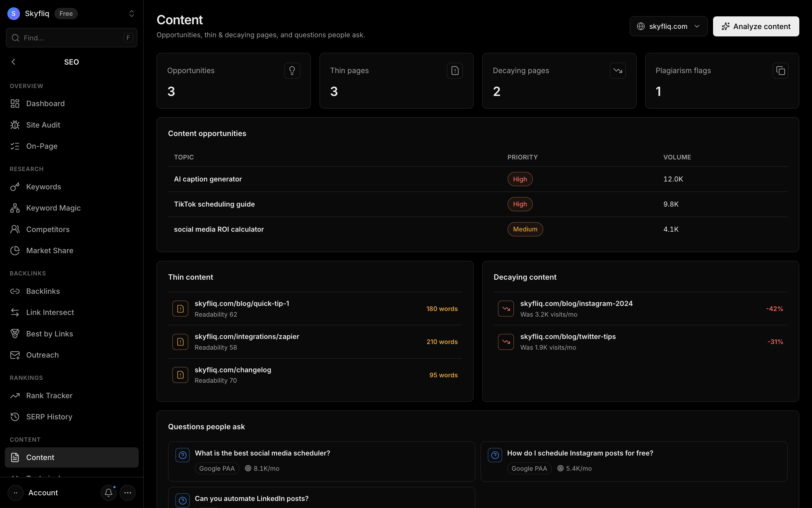Click the Medium priority badge
The height and width of the screenshot is (508, 812).
tap(525, 229)
